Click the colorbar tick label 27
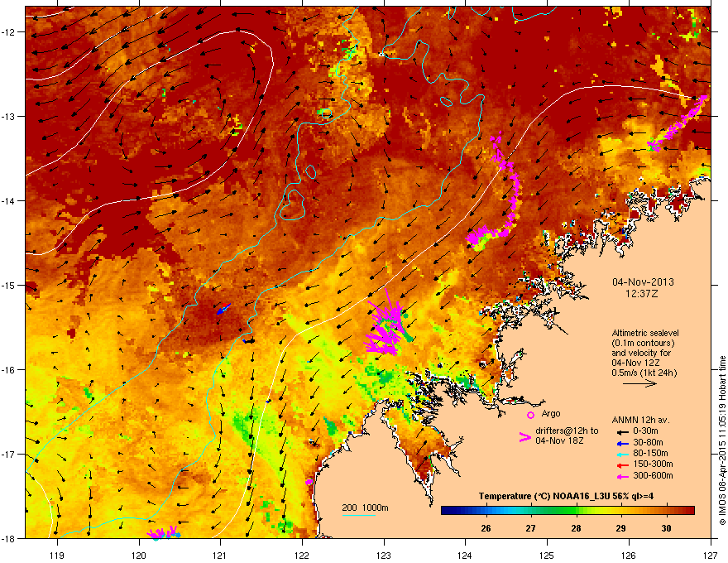The width and height of the screenshot is (728, 563). (x=530, y=528)
